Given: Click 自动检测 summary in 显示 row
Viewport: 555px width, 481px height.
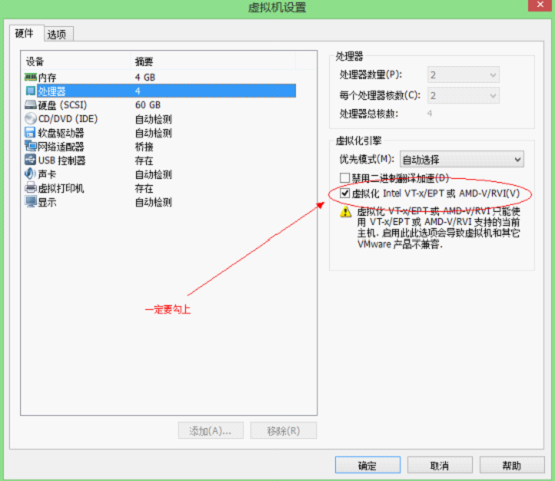Looking at the screenshot, I should 154,202.
